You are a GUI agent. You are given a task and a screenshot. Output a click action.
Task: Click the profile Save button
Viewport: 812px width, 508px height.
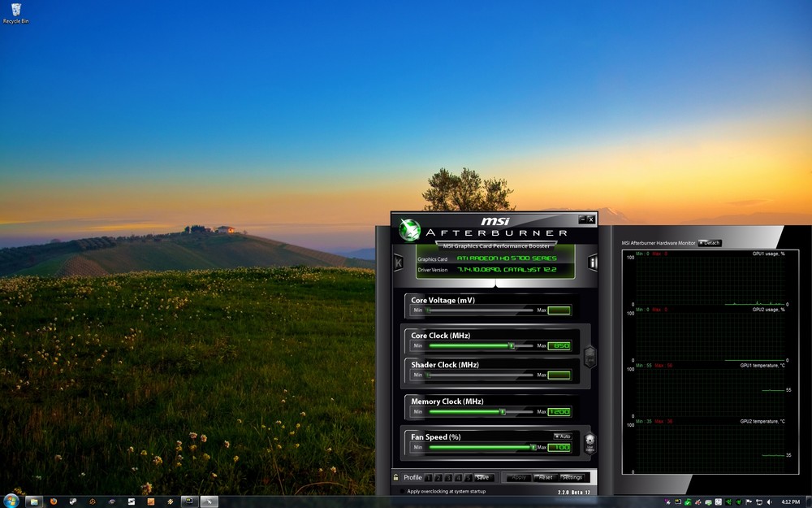[483, 477]
